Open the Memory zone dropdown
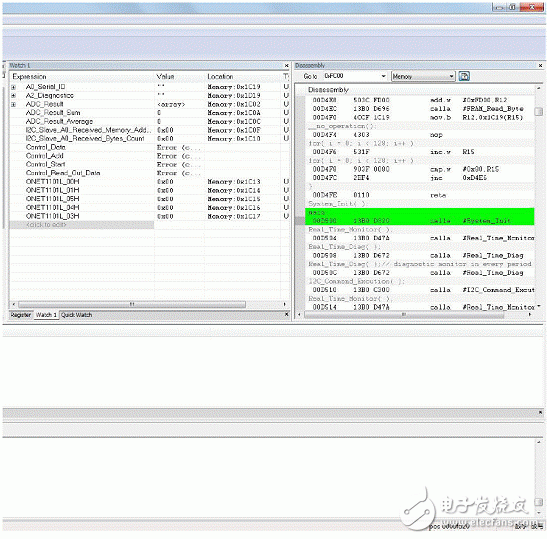 (x=451, y=76)
